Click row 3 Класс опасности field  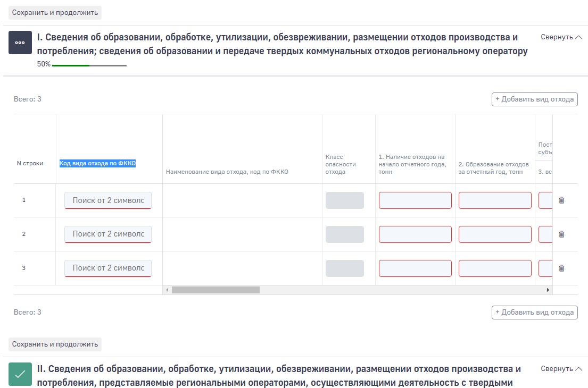pos(345,268)
